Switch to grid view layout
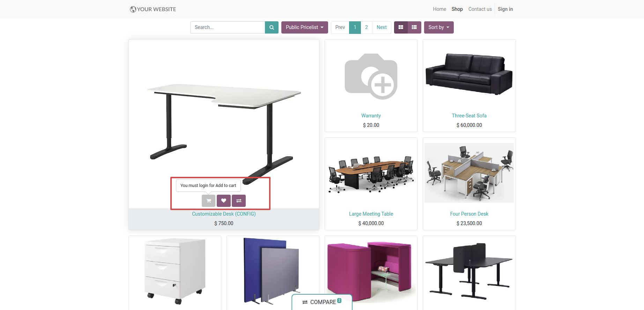The height and width of the screenshot is (310, 644). (x=401, y=27)
